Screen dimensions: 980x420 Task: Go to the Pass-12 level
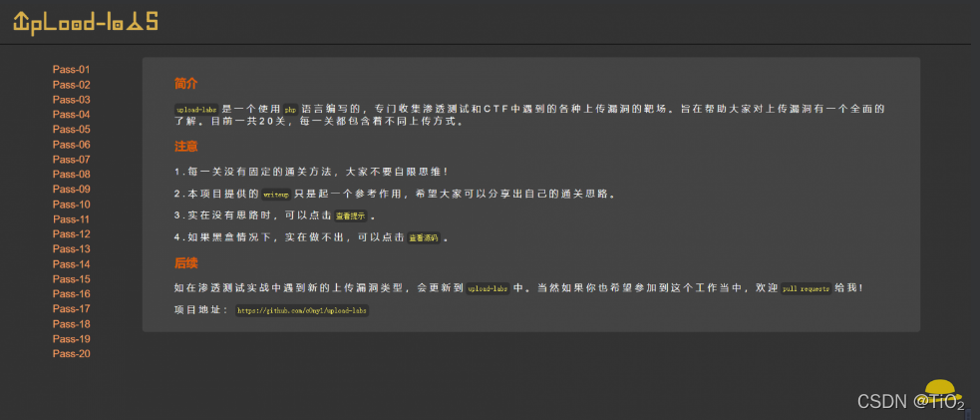click(x=71, y=234)
